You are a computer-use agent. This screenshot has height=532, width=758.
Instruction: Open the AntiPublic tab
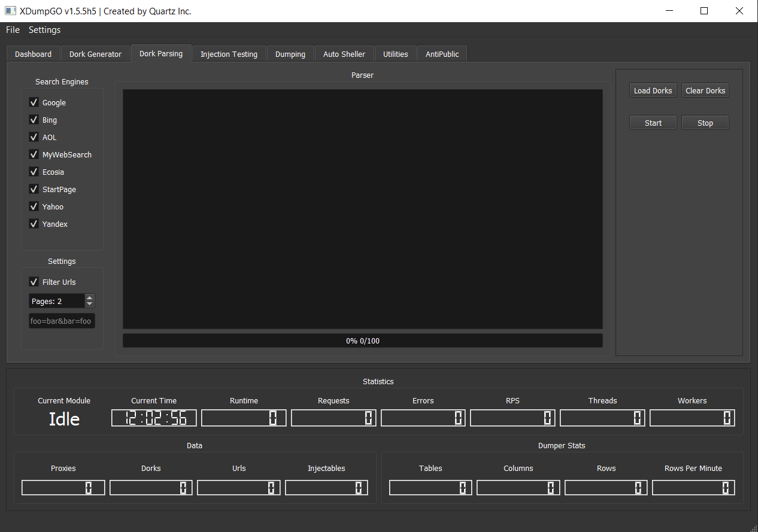point(442,54)
